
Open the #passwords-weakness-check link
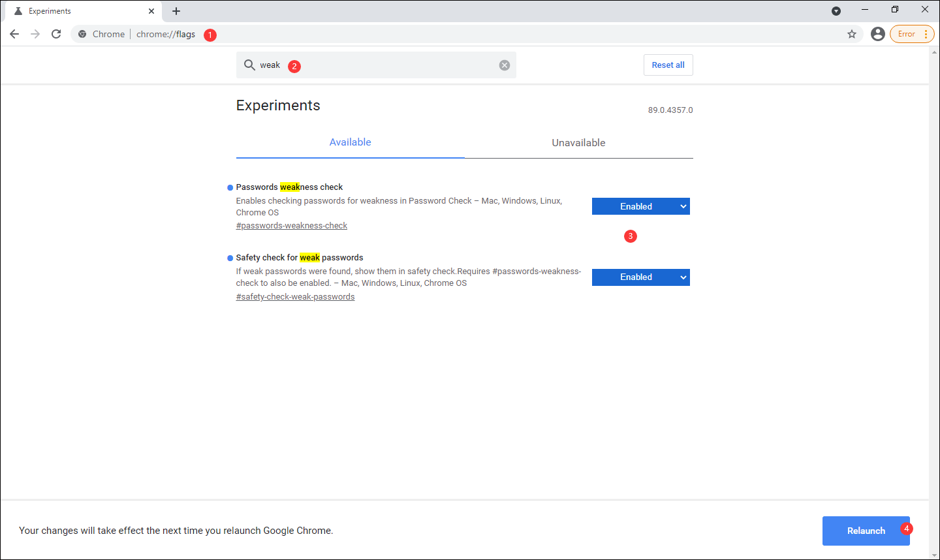click(291, 225)
